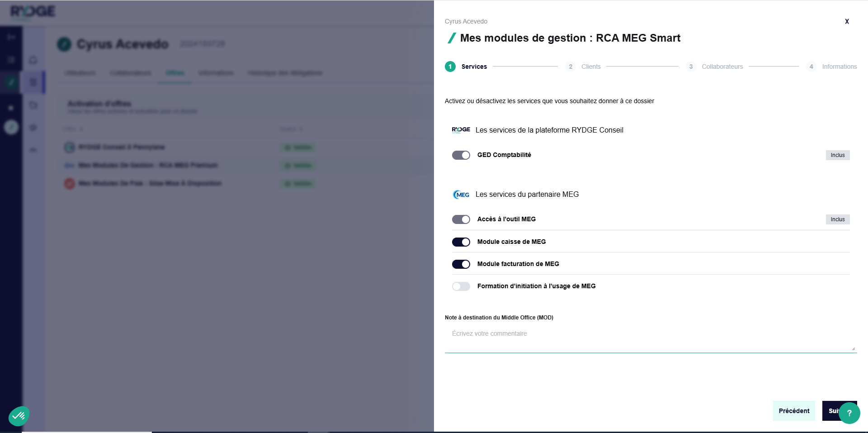Jump to the Informations step
This screenshot has width=868, height=433.
pos(839,67)
